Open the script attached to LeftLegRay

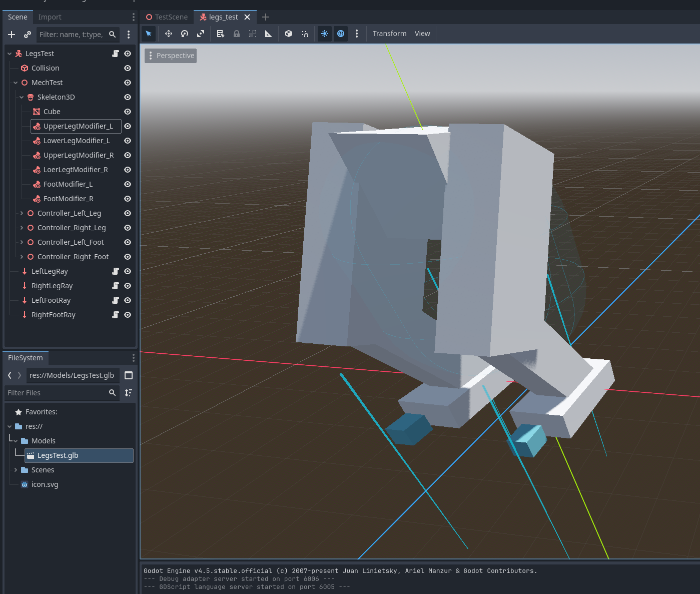tap(116, 271)
